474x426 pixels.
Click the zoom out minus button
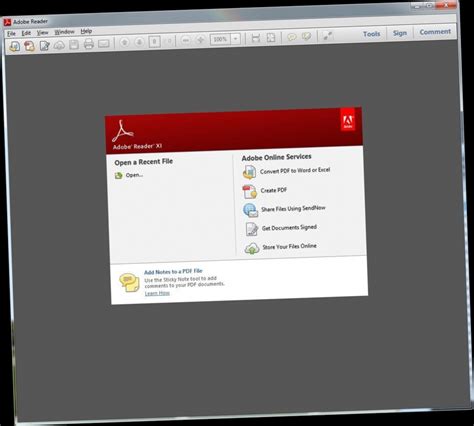pyautogui.click(x=186, y=41)
